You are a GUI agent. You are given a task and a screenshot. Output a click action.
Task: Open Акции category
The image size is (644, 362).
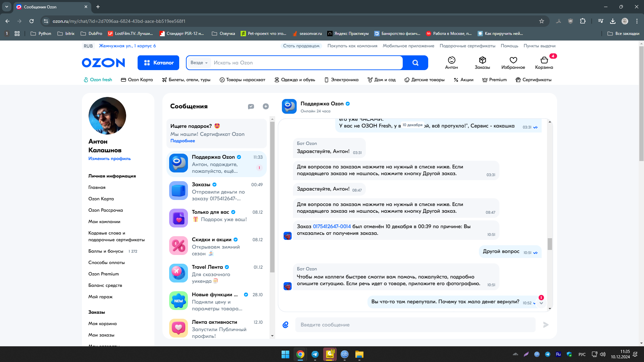pos(463,80)
